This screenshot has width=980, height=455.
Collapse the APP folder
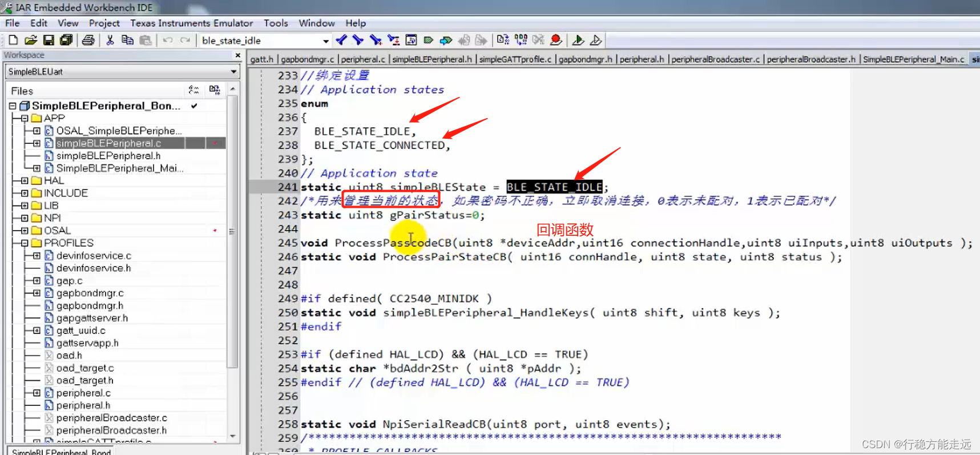click(25, 118)
